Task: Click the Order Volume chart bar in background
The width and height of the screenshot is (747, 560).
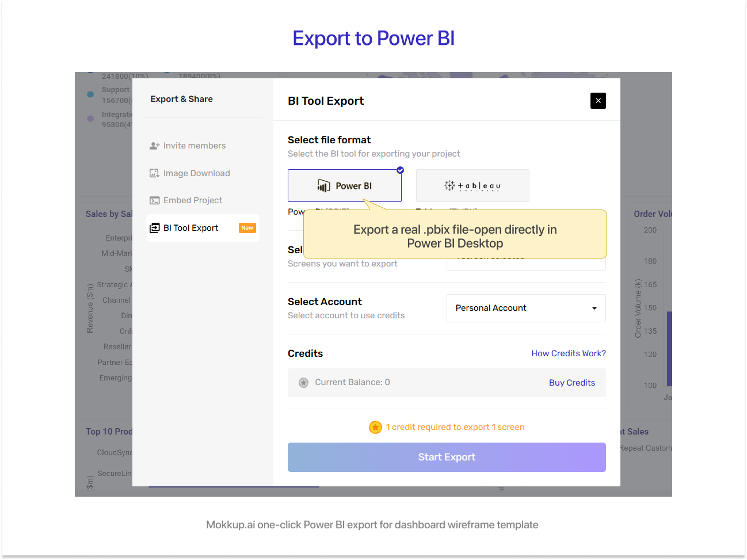Action: 669,349
